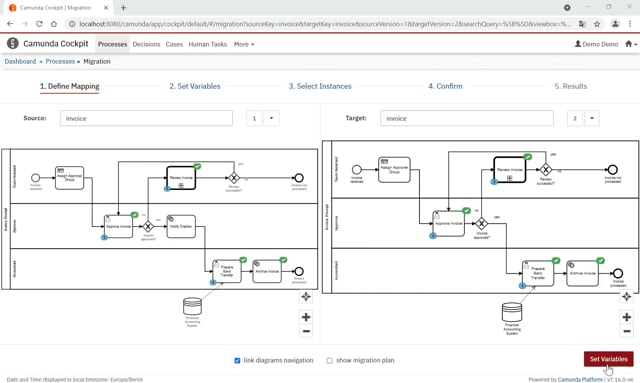Click Approve Invoice task in target diagram
640x383 pixels.
tap(449, 223)
